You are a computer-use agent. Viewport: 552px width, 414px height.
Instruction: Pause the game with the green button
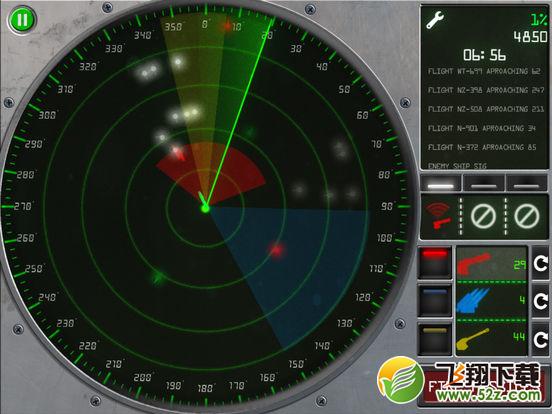(22, 20)
